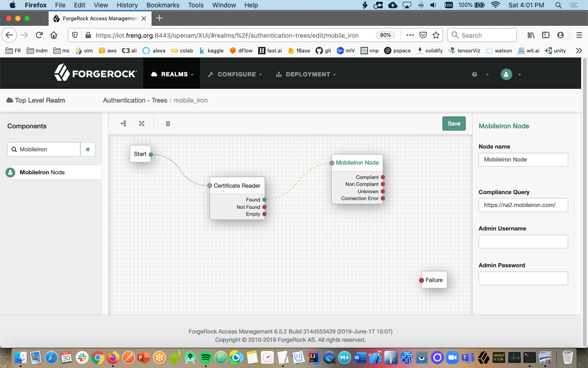Image resolution: width=588 pixels, height=368 pixels.
Task: Click the Unknown outcome connector
Action: 383,191
